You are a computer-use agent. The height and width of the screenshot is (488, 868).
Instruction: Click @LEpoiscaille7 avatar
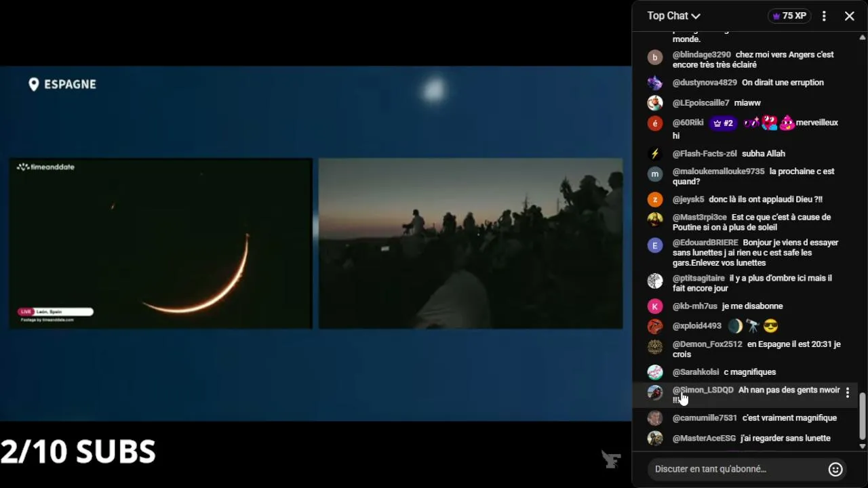pos(654,103)
